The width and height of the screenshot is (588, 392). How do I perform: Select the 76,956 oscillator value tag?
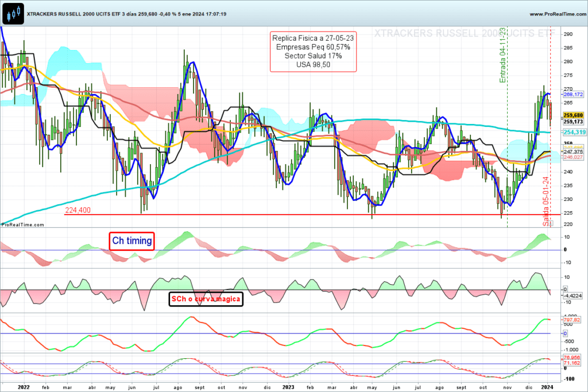571,358
